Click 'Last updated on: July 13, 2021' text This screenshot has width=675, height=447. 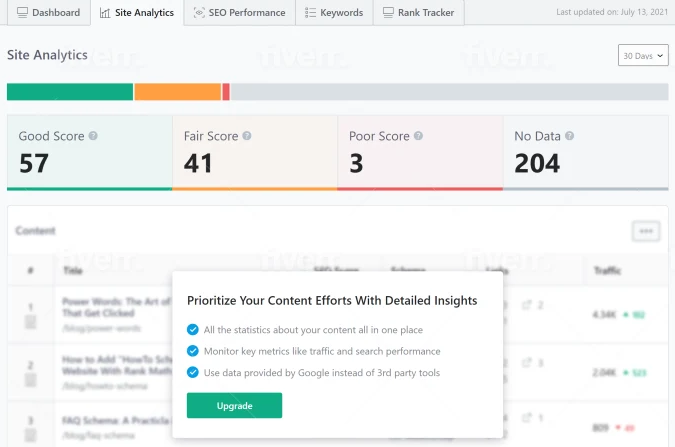(612, 12)
